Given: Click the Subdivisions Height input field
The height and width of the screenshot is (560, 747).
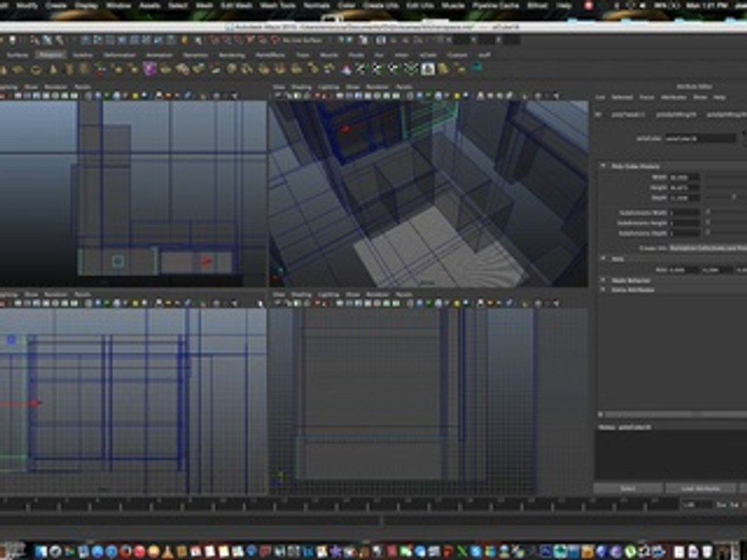Looking at the screenshot, I should 684,223.
